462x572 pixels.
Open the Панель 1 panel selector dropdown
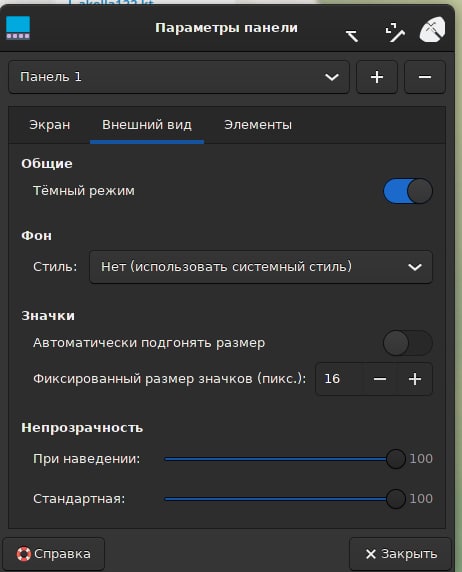pyautogui.click(x=179, y=77)
